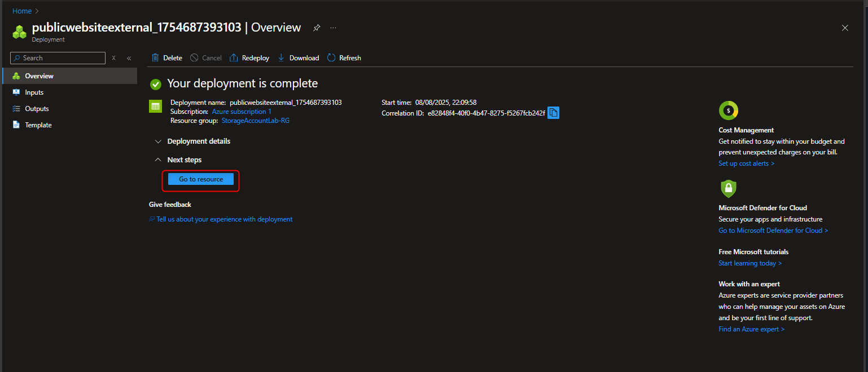
Task: Switch to the Inputs pane
Action: click(34, 92)
